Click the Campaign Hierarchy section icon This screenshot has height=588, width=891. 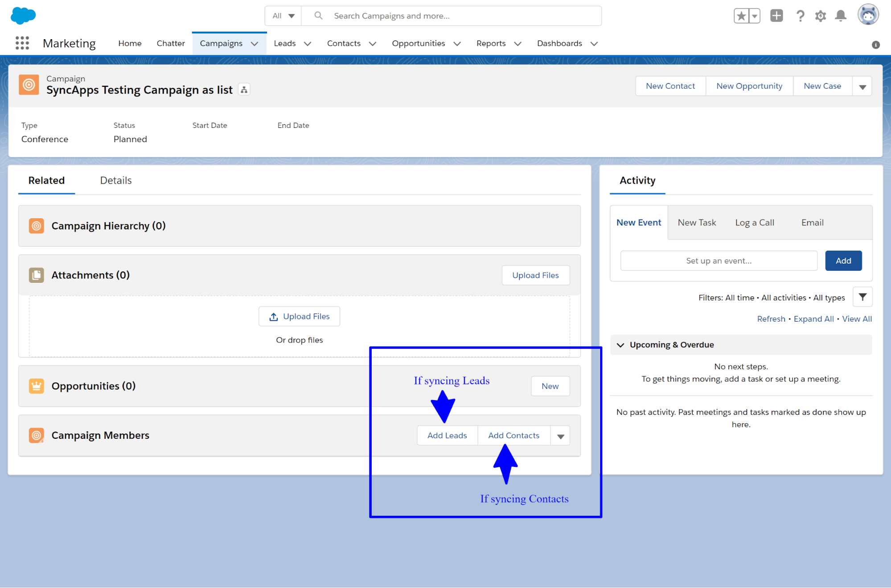(x=37, y=226)
